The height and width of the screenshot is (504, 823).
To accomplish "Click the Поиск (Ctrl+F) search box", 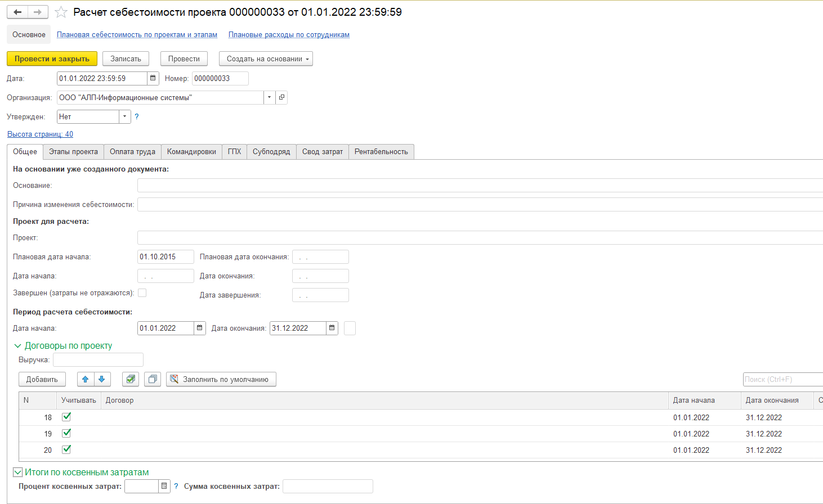I will click(x=783, y=379).
